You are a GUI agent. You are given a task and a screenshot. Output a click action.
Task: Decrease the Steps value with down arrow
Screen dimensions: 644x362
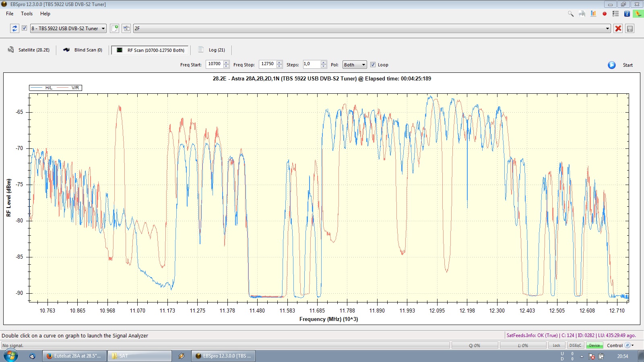pyautogui.click(x=324, y=66)
